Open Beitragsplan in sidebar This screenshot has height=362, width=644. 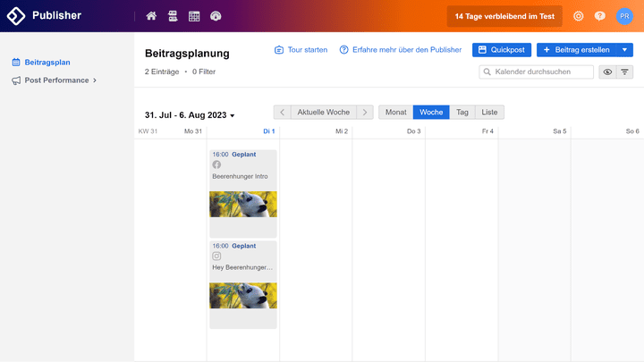point(47,63)
